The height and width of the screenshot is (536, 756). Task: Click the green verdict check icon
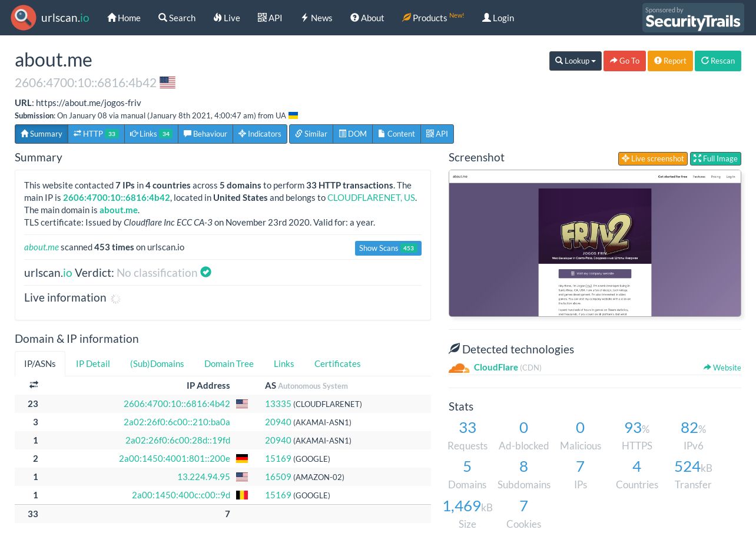pos(205,272)
